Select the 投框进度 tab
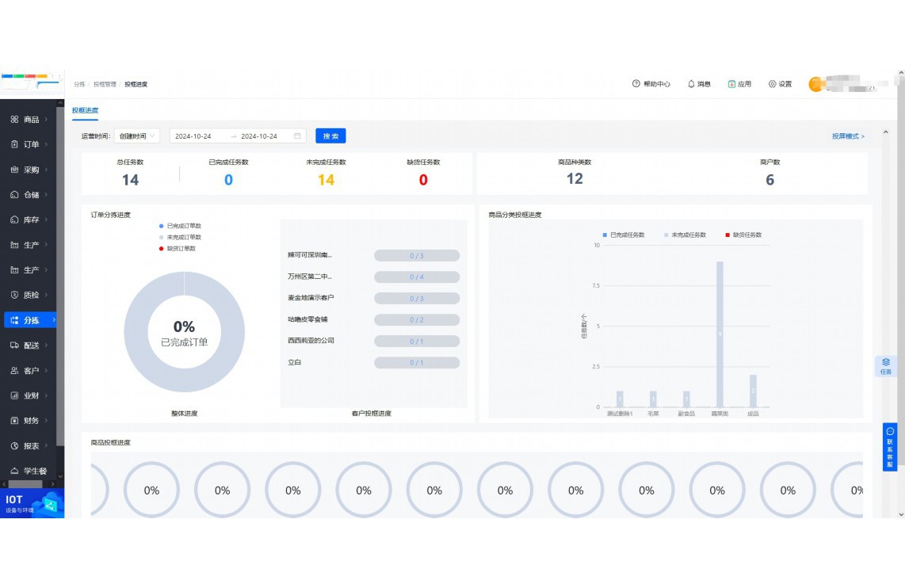 coord(85,110)
